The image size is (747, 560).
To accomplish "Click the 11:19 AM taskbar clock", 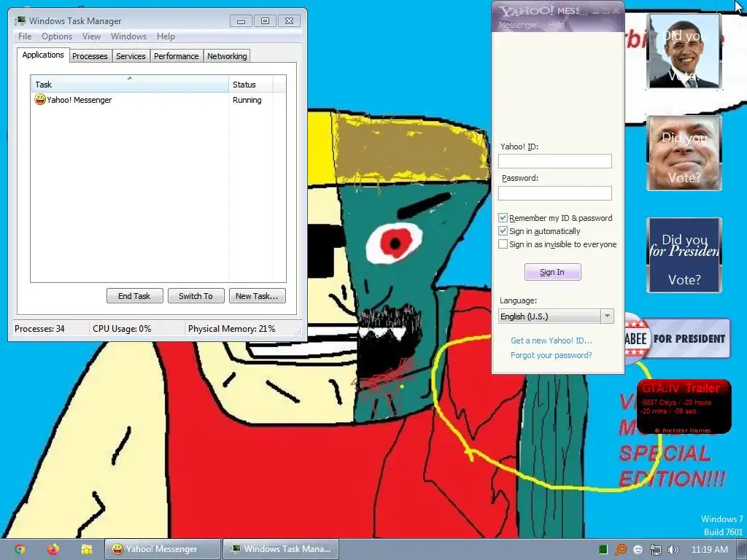I will point(709,550).
